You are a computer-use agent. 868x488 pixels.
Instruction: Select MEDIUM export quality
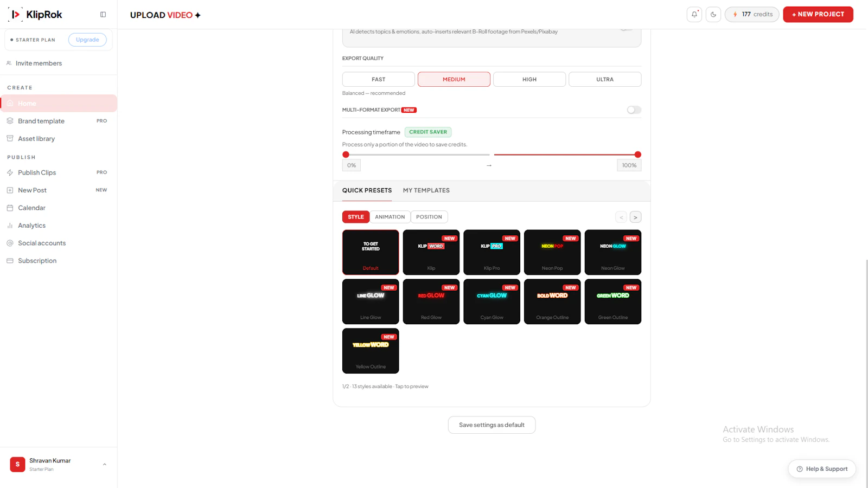tap(454, 79)
